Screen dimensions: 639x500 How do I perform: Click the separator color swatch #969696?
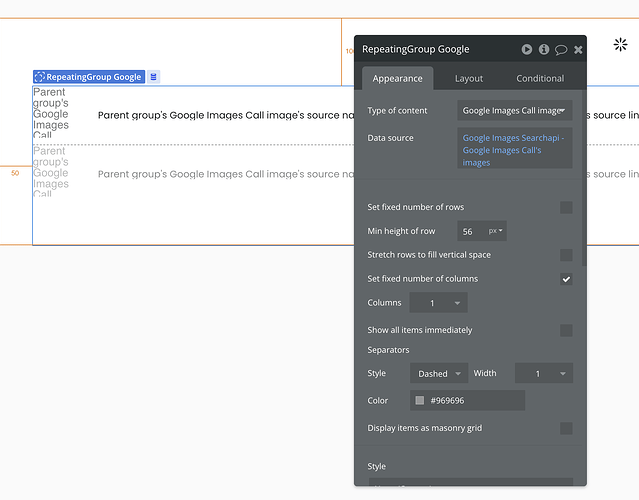[420, 401]
